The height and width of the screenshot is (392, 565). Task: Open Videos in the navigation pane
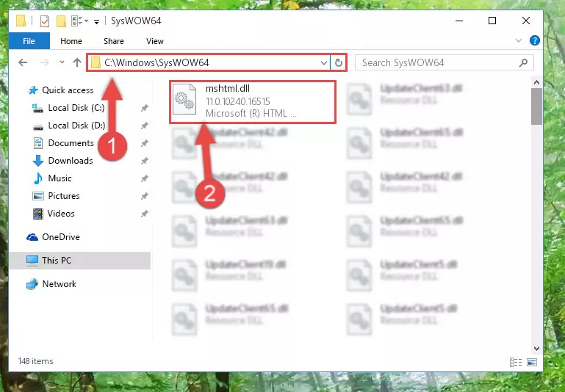pos(61,214)
